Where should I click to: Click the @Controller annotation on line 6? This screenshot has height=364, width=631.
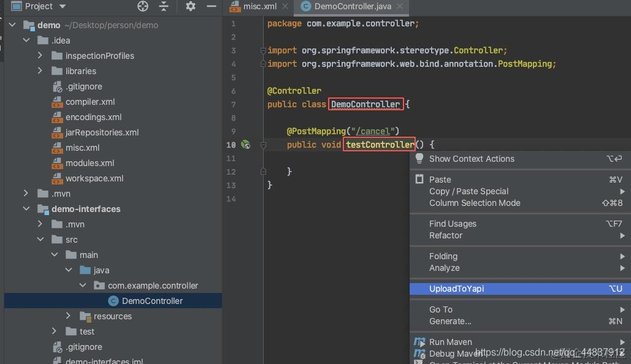[x=294, y=91]
